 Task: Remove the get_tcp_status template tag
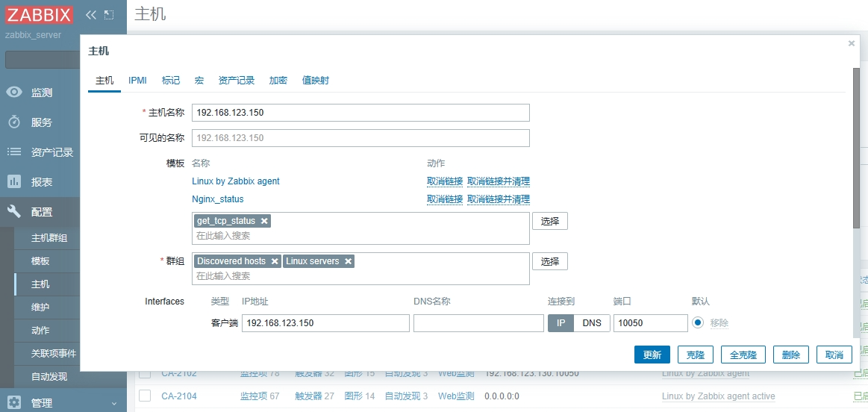264,221
